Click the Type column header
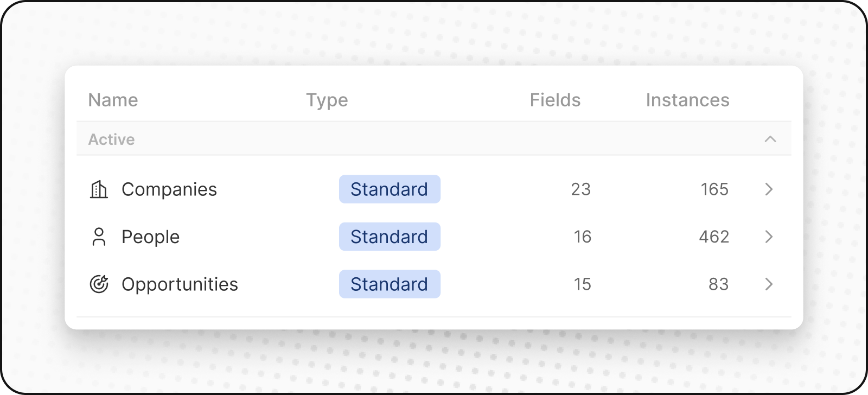The height and width of the screenshot is (395, 868). tap(327, 100)
